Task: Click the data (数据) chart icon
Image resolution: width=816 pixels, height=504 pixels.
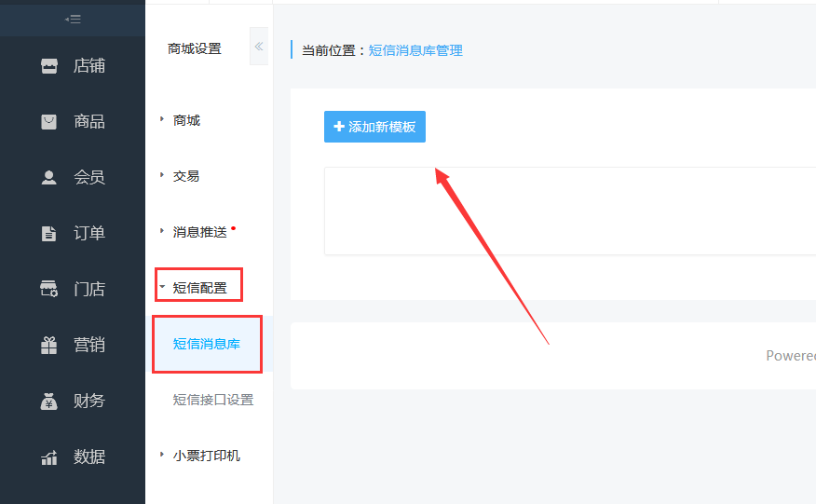Action: [49, 457]
